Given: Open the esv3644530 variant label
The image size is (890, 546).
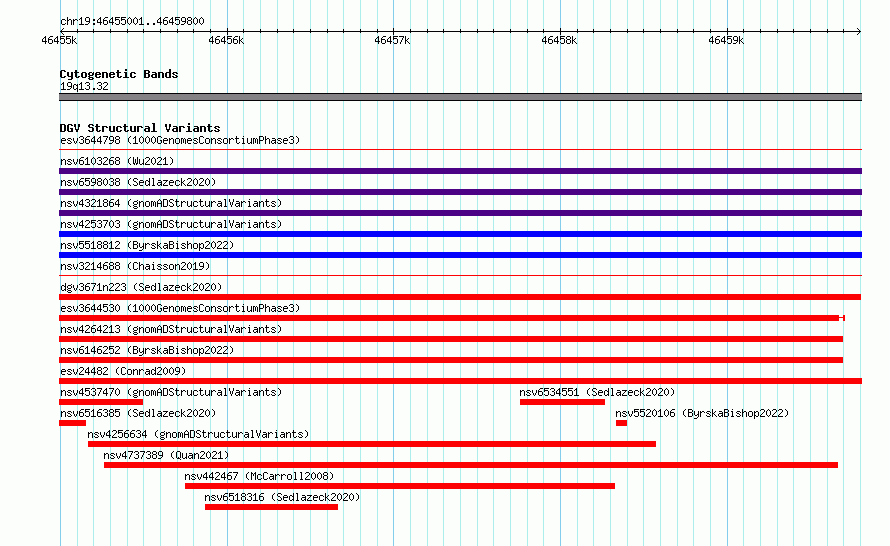Looking at the screenshot, I should (180, 308).
